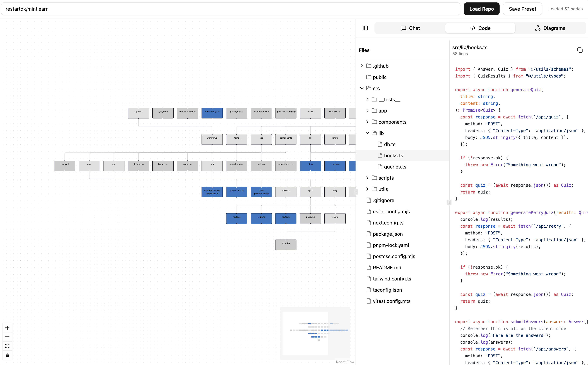Click the hooks.ts file icon in tree
The image size is (588, 365).
pyautogui.click(x=380, y=155)
